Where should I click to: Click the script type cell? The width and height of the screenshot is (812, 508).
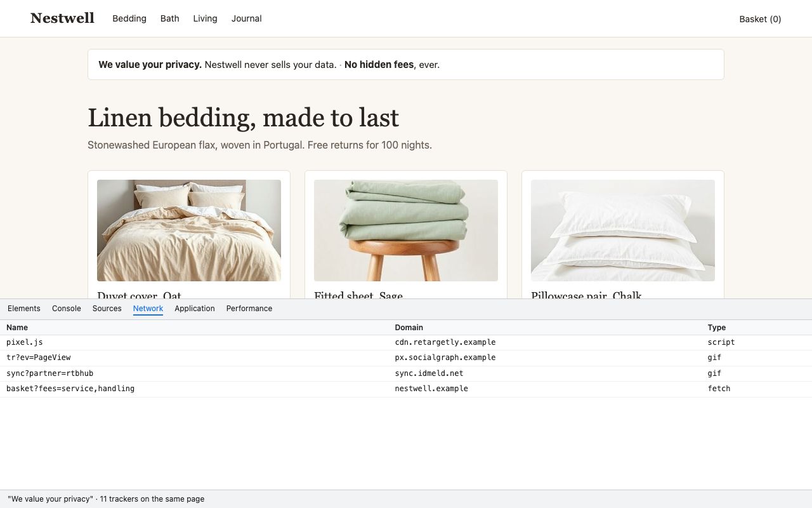721,342
